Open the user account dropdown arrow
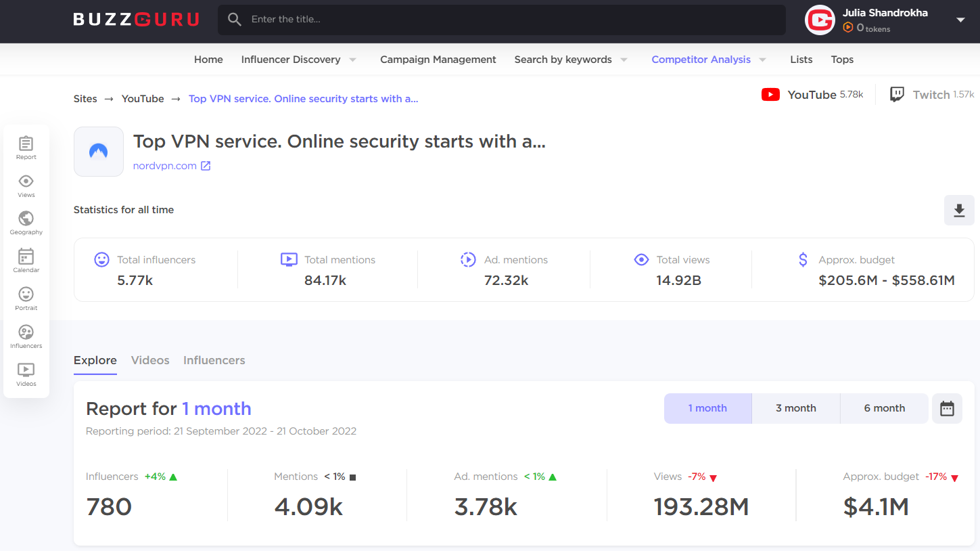980x551 pixels. (x=960, y=20)
